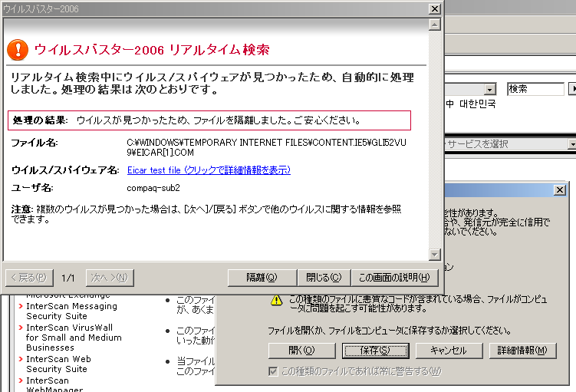Click the 中 language link

point(450,104)
